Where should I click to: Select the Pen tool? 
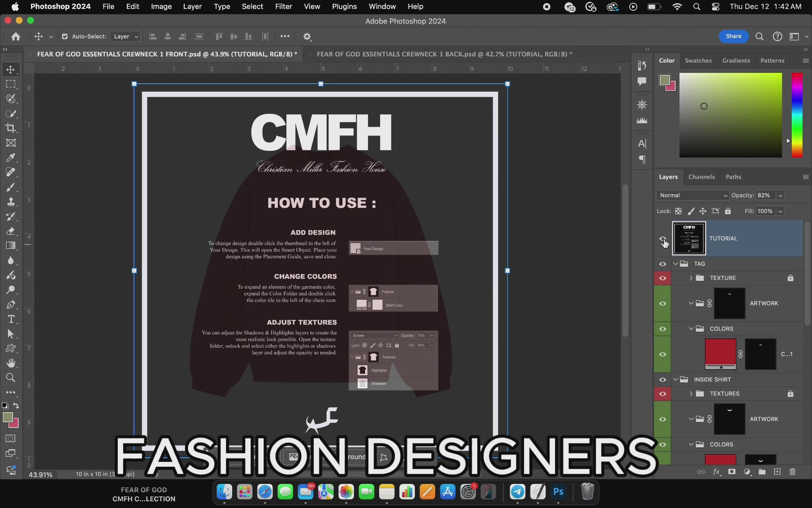coord(10,304)
